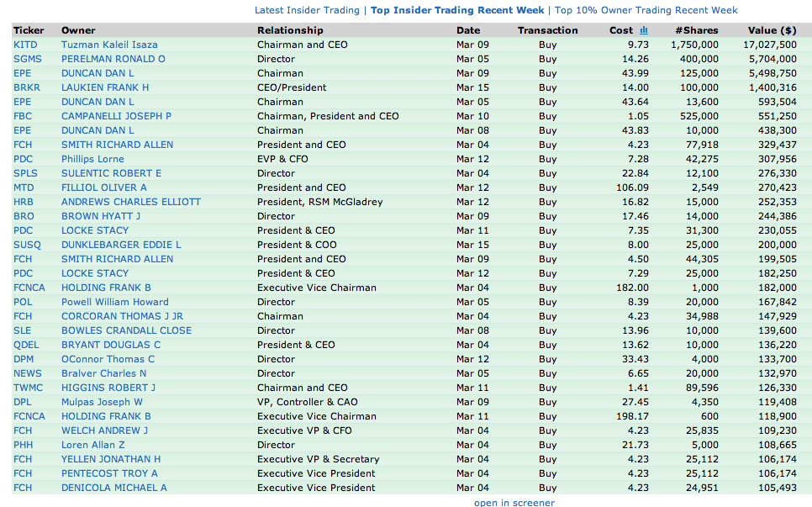This screenshot has height=507, width=812.
Task: Click owner DUNKLEBARGER EDDIE L
Action: pyautogui.click(x=121, y=245)
